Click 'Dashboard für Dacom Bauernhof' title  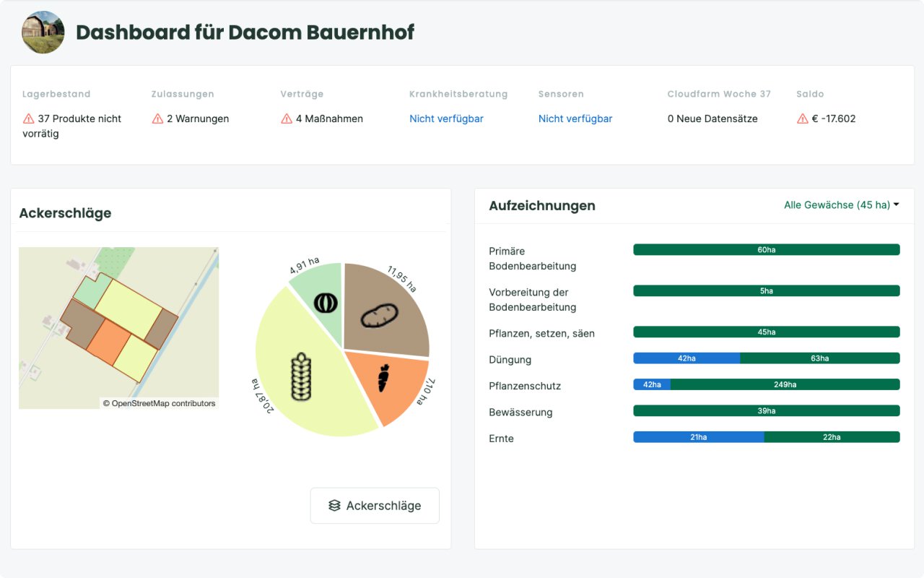(245, 33)
